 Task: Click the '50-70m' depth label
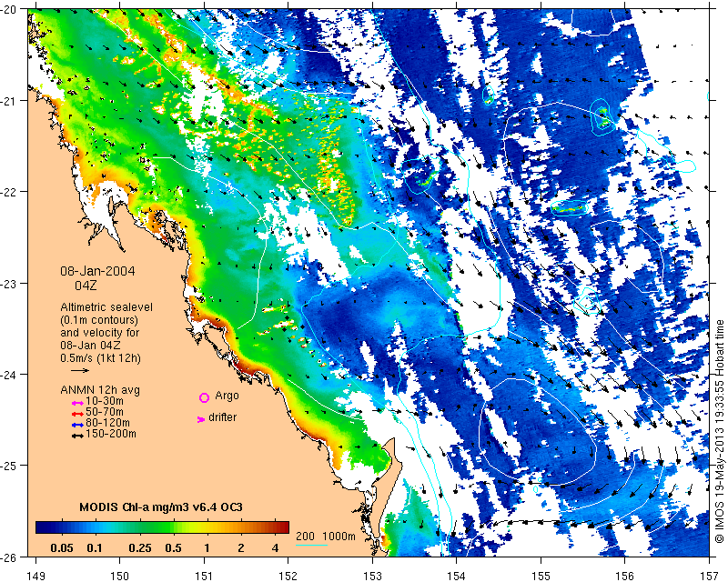click(x=105, y=412)
